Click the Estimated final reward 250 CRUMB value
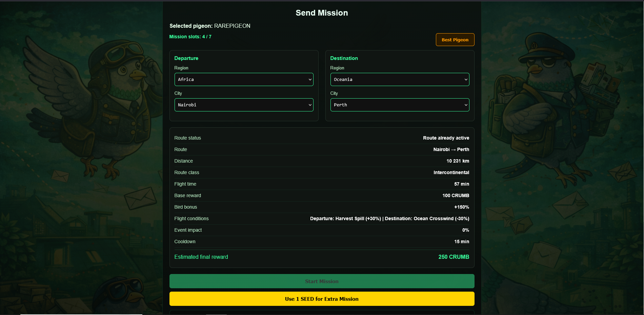The height and width of the screenshot is (315, 644). click(454, 257)
